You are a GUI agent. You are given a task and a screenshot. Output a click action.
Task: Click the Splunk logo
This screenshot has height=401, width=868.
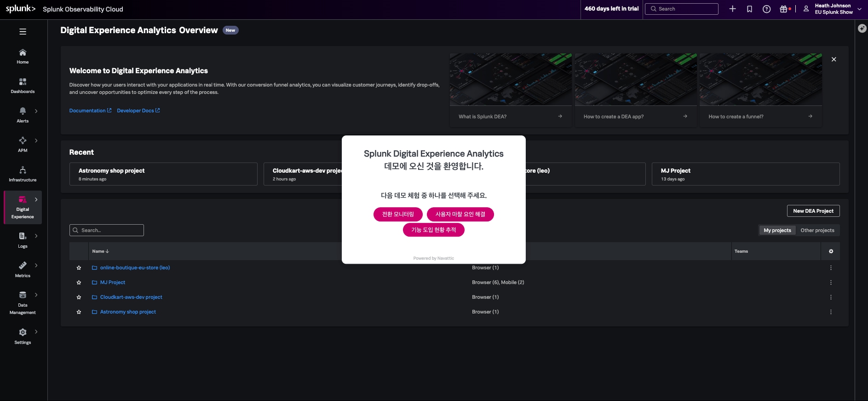click(21, 9)
